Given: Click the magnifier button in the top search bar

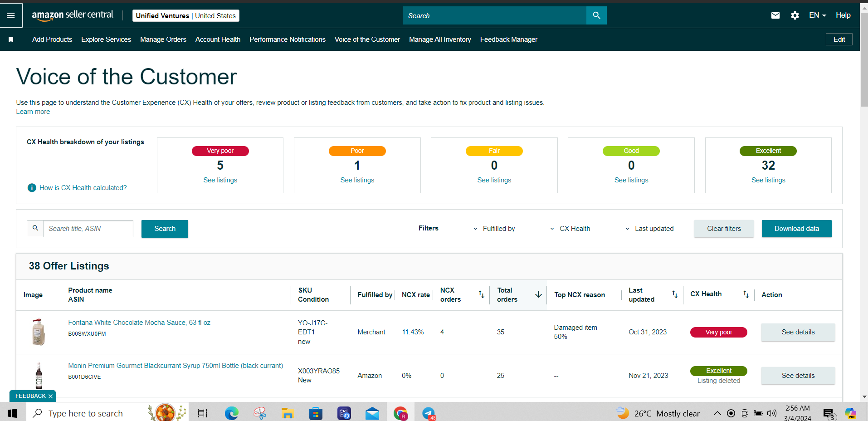Looking at the screenshot, I should click(596, 15).
